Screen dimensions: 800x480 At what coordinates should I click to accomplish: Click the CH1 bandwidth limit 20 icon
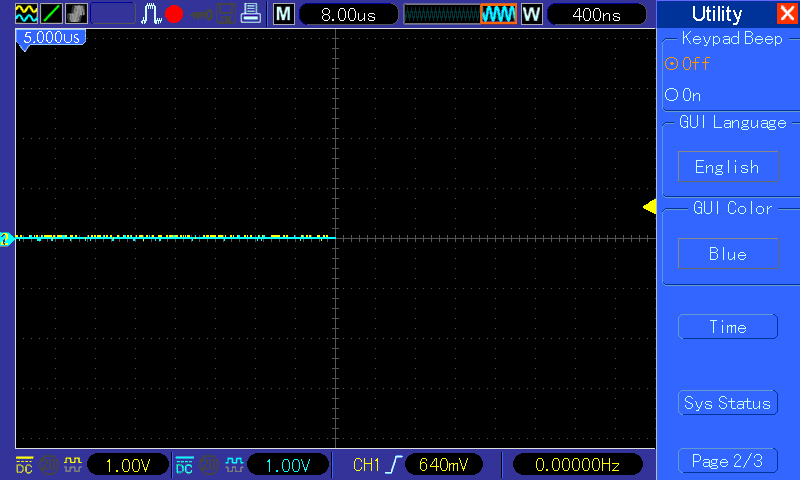click(x=49, y=465)
